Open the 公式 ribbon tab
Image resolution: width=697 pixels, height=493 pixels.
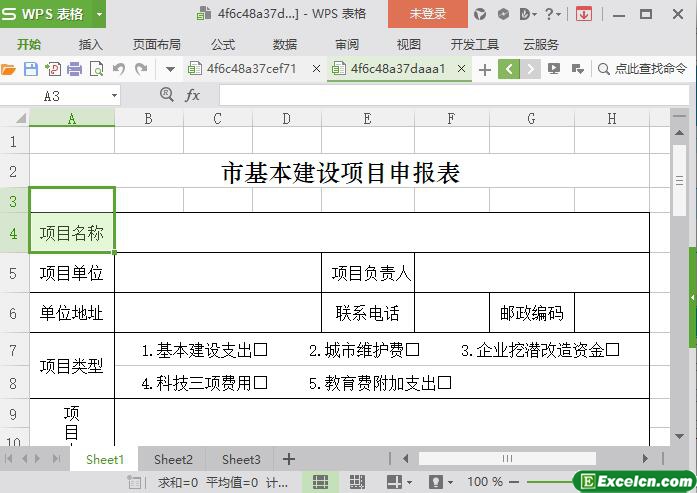223,44
